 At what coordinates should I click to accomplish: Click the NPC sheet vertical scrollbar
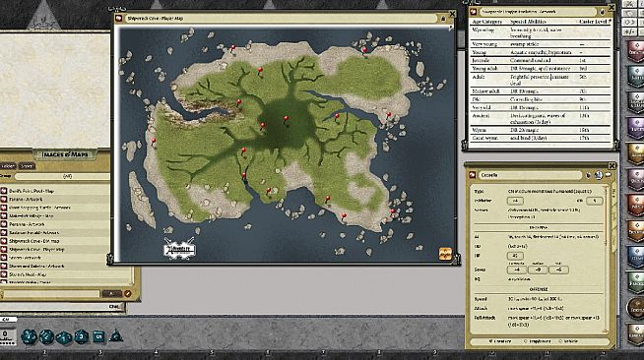pos(606,259)
